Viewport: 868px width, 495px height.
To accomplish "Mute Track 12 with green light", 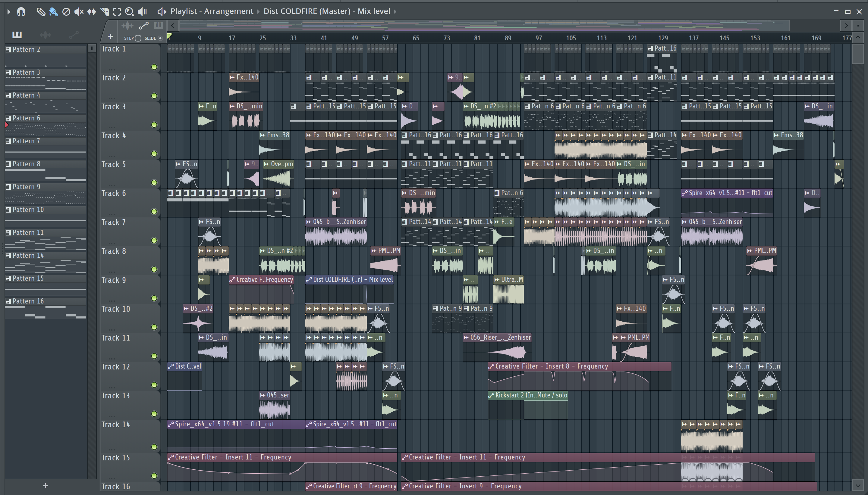I will click(x=154, y=385).
